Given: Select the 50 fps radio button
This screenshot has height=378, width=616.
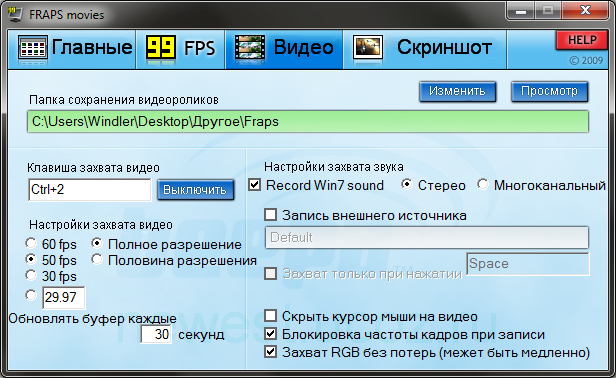Looking at the screenshot, I should 31,259.
